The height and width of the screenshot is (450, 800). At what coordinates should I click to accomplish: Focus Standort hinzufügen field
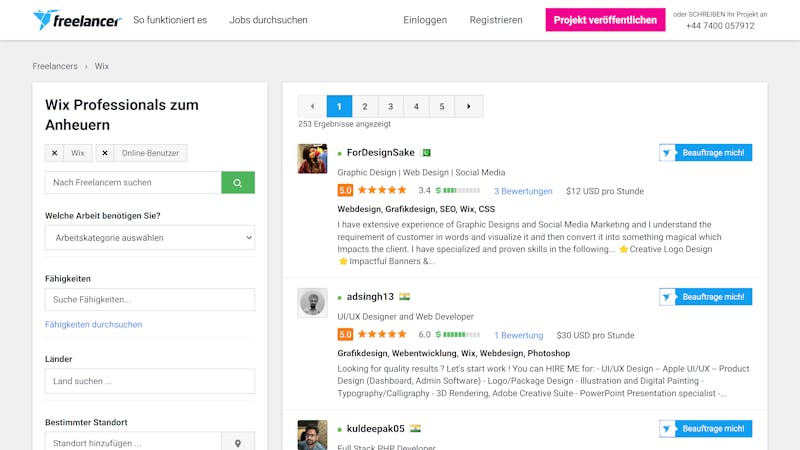133,443
